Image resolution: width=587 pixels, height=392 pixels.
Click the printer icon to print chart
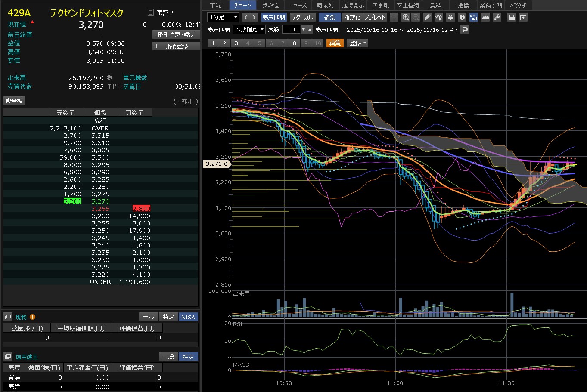[x=511, y=18]
